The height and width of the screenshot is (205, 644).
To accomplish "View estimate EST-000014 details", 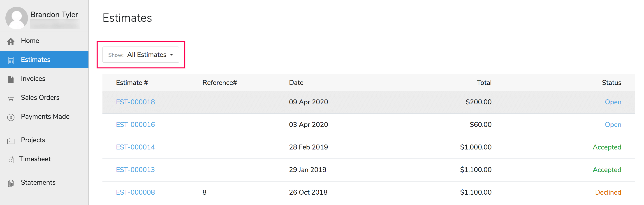I will tap(135, 147).
